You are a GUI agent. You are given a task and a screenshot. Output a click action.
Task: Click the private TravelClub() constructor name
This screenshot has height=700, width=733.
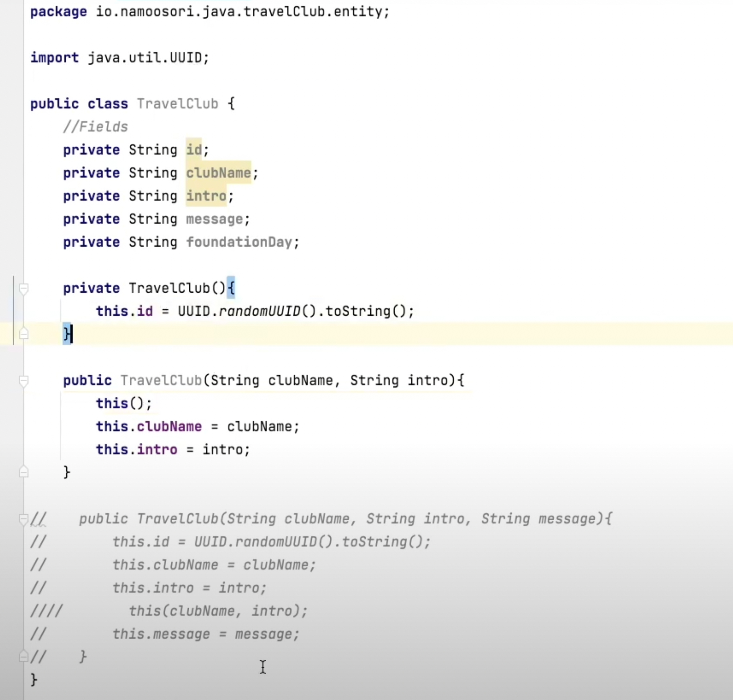[169, 289]
